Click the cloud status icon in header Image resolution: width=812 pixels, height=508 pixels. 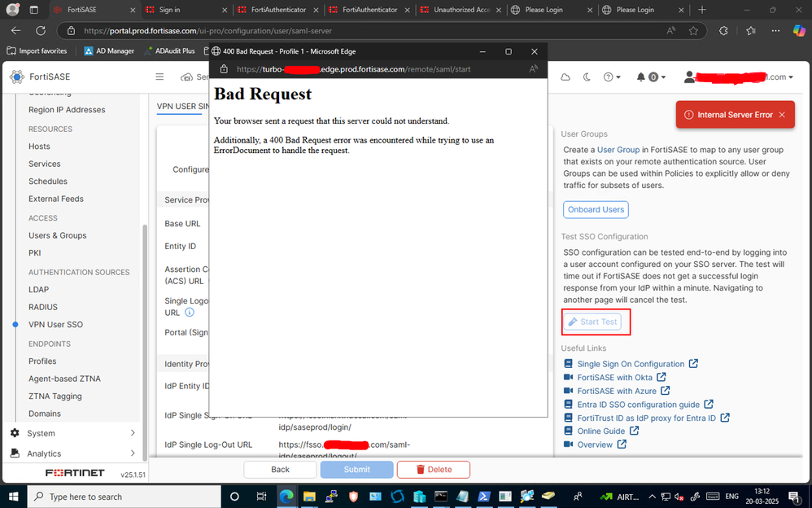pyautogui.click(x=565, y=77)
